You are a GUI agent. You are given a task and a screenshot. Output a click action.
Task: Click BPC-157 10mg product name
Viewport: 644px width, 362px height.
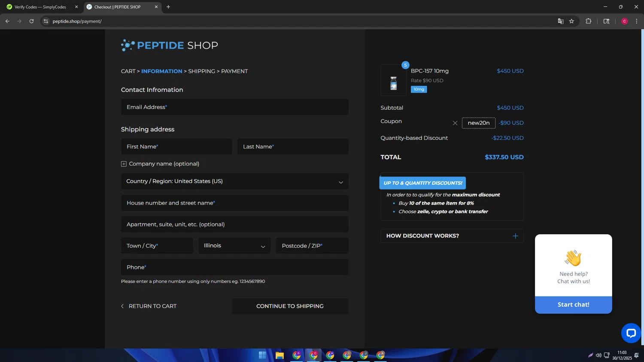430,71
